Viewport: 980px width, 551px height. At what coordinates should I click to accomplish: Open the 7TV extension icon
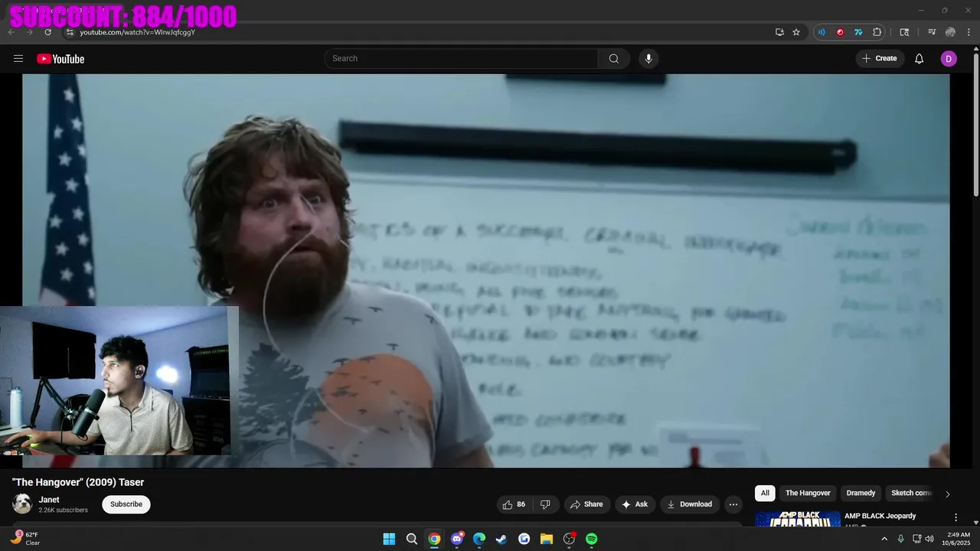[x=858, y=32]
